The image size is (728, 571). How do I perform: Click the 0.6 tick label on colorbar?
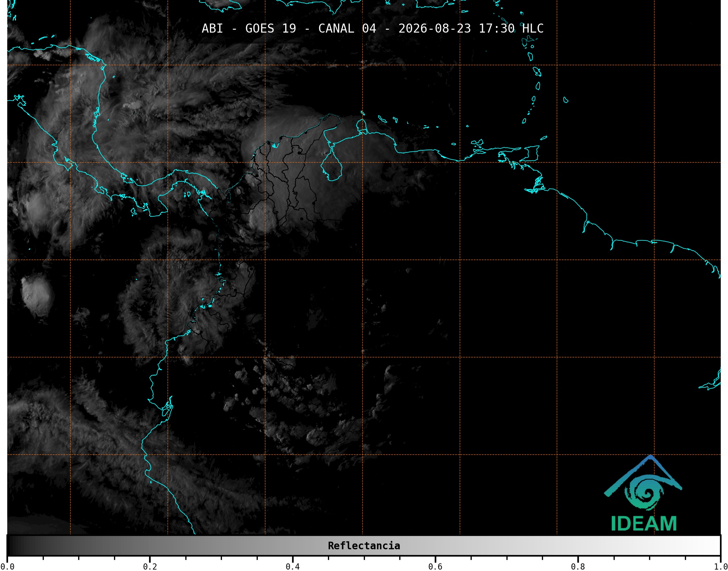(435, 566)
